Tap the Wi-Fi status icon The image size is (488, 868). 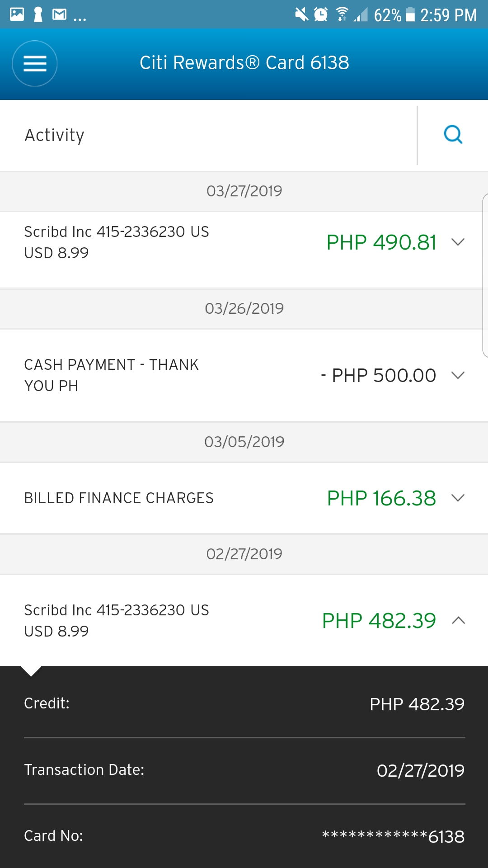(343, 15)
